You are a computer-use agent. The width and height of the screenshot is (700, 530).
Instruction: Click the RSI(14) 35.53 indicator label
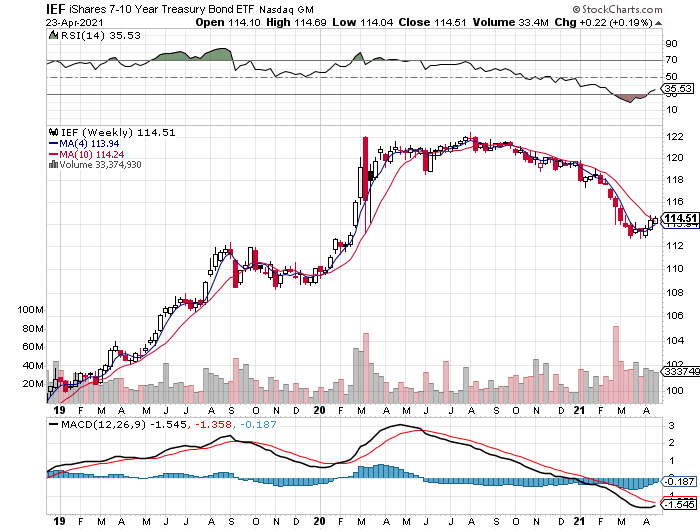click(100, 35)
